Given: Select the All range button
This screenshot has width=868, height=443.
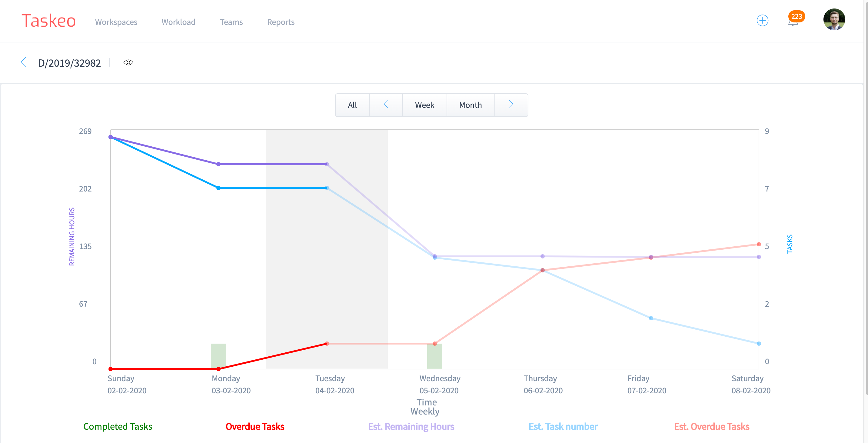Looking at the screenshot, I should [352, 105].
